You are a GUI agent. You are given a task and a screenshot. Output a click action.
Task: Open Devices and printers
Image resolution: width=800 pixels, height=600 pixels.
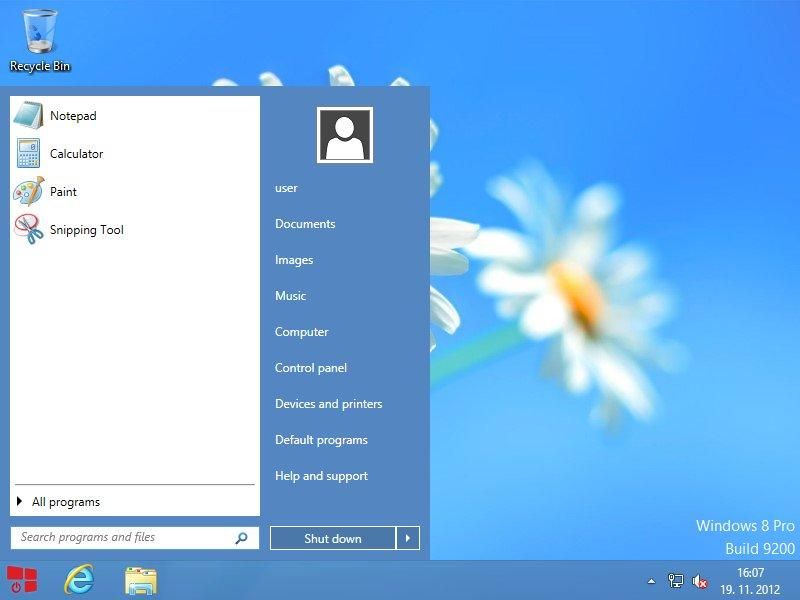[329, 404]
